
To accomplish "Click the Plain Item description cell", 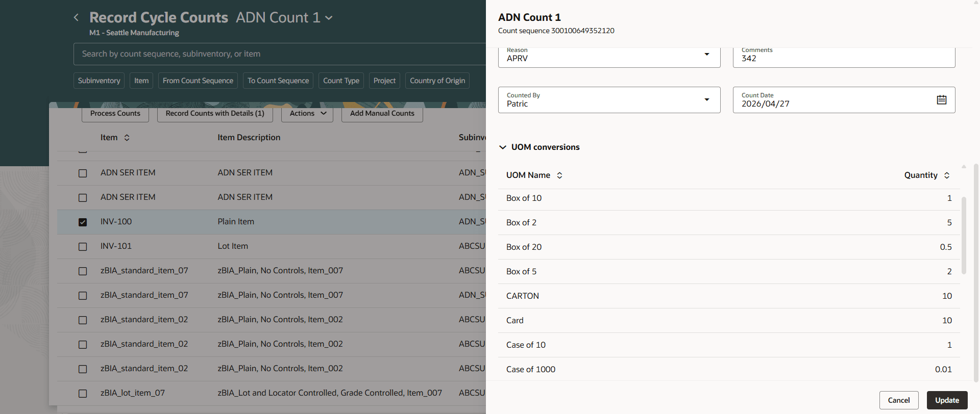I will (236, 222).
